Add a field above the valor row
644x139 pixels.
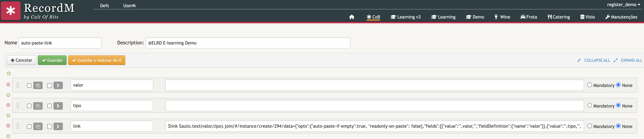click(9, 73)
